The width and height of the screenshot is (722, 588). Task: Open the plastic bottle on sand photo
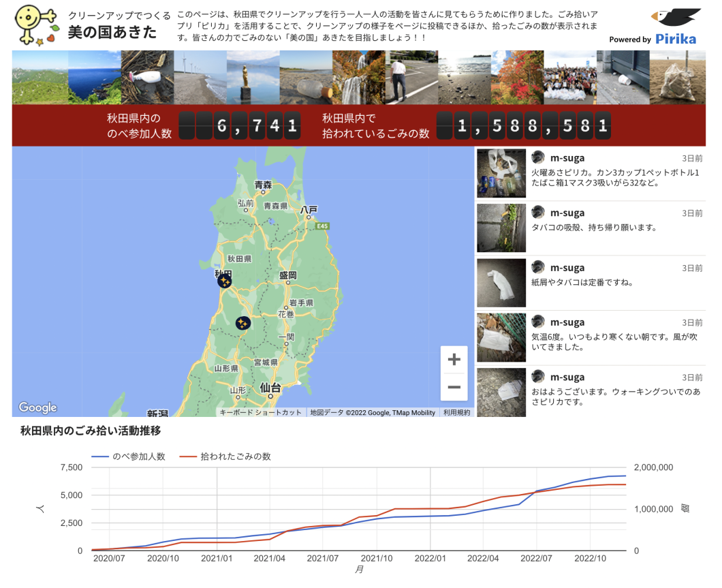pyautogui.click(x=307, y=78)
